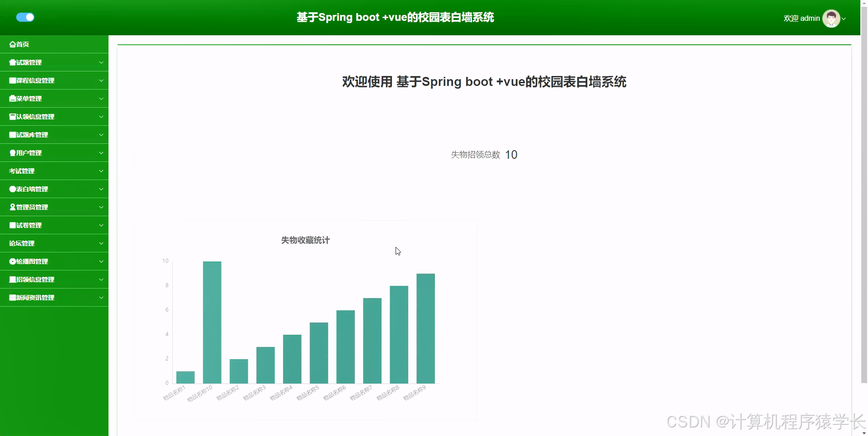Image resolution: width=868 pixels, height=436 pixels.
Task: Click the 菜单管理 menu icon
Action: click(13, 99)
